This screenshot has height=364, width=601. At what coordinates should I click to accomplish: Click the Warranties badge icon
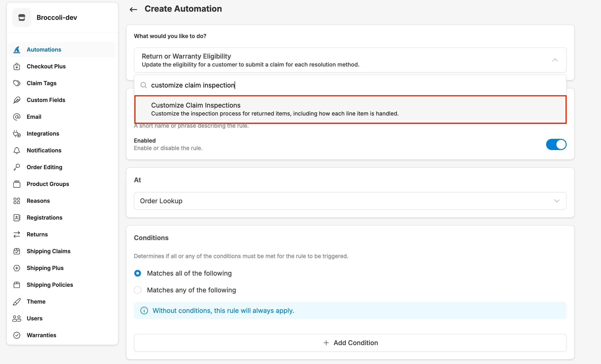point(17,335)
